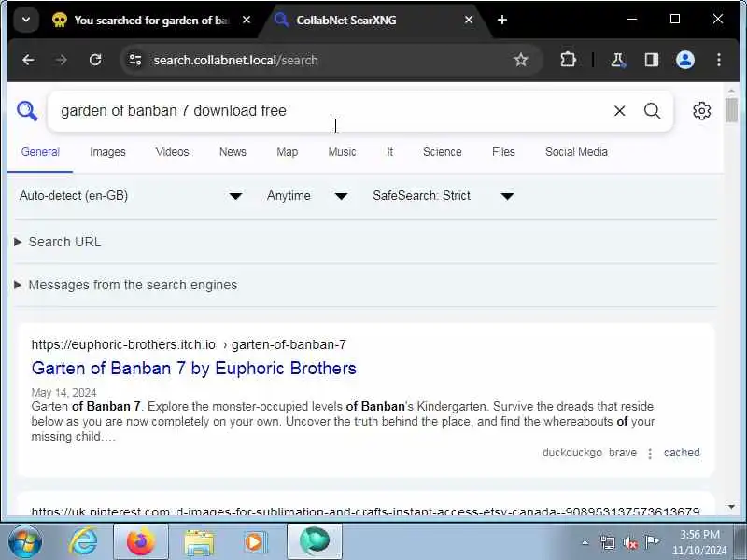This screenshot has height=560, width=747.
Task: Open the Extensions puzzle icon
Action: pos(568,60)
